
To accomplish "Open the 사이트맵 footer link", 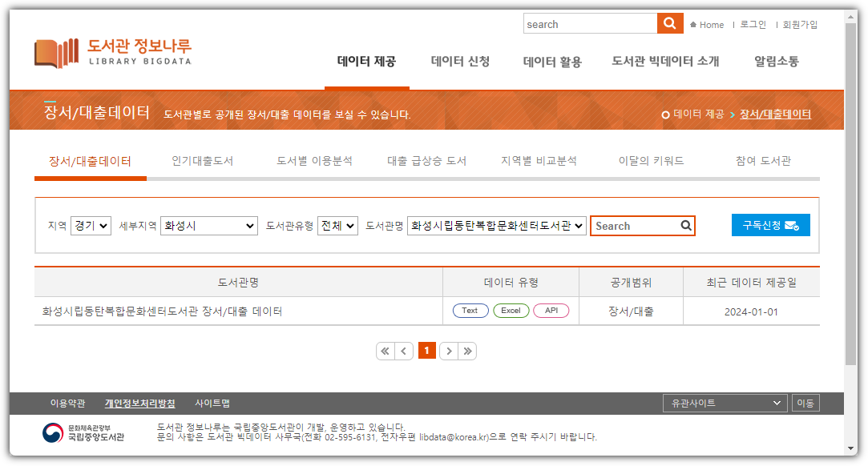I will coord(212,403).
